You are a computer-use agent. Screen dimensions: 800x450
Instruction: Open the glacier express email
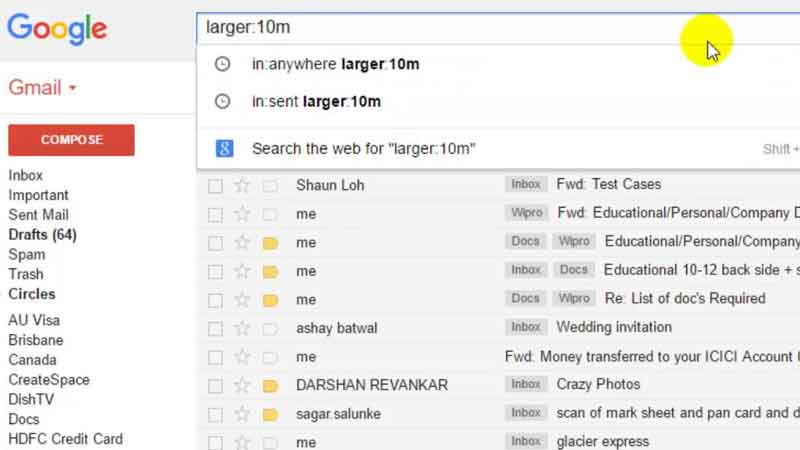coord(603,441)
